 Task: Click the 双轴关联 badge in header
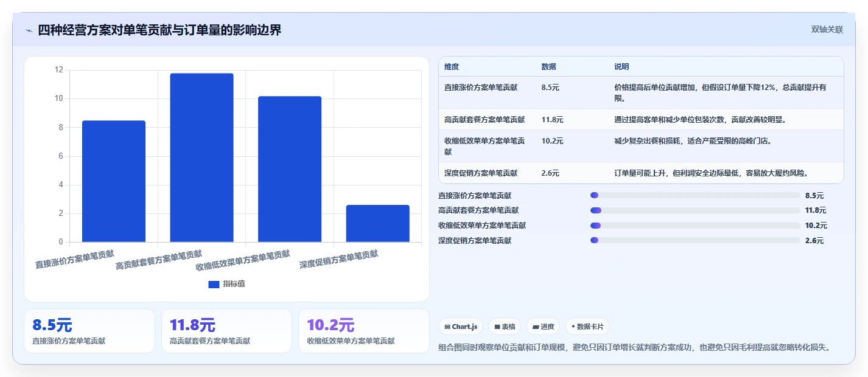[x=827, y=30]
